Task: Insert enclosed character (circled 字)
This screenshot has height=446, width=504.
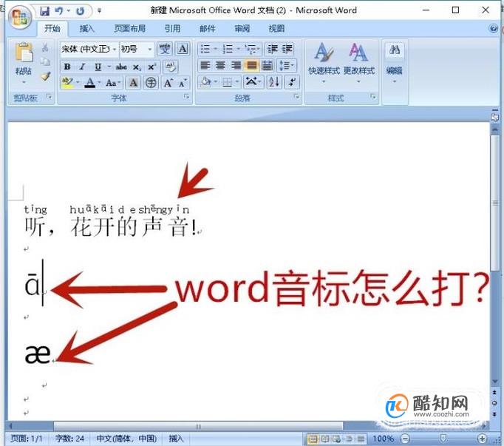Action: [x=151, y=83]
